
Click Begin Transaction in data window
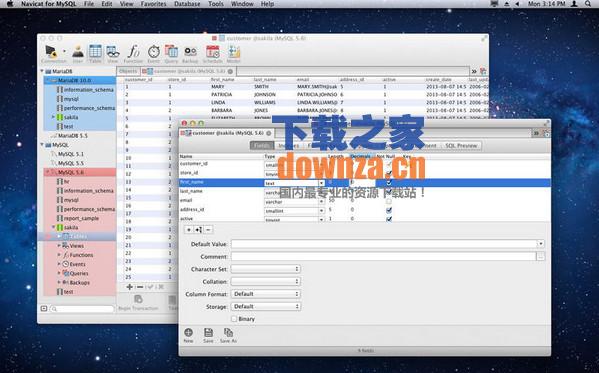(138, 302)
